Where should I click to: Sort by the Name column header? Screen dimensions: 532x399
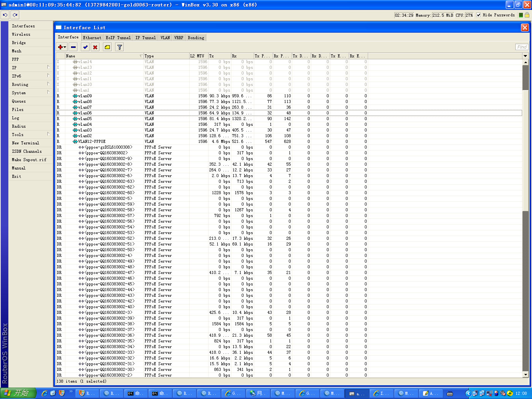pos(104,56)
